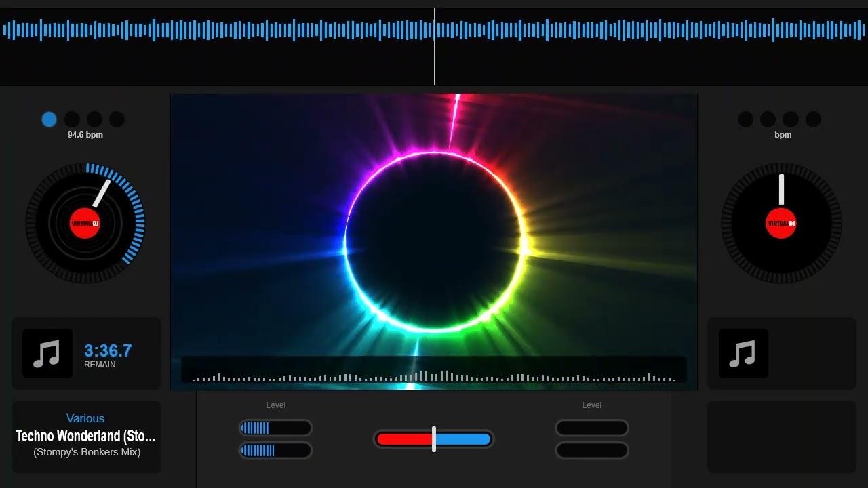Click the first beat indicator dot on right deck
The width and height of the screenshot is (868, 488).
[x=745, y=119]
